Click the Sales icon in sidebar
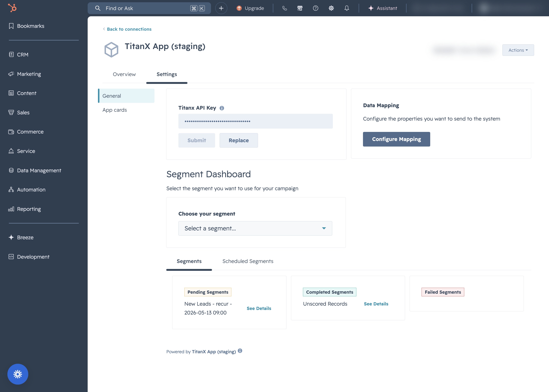This screenshot has height=392, width=549. pyautogui.click(x=11, y=112)
